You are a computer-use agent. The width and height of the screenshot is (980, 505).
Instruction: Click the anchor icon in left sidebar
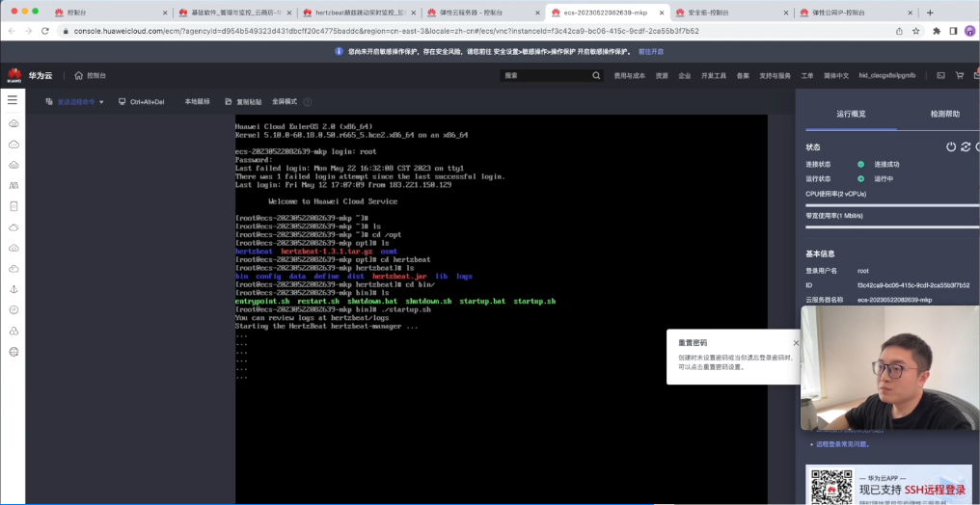(x=14, y=289)
